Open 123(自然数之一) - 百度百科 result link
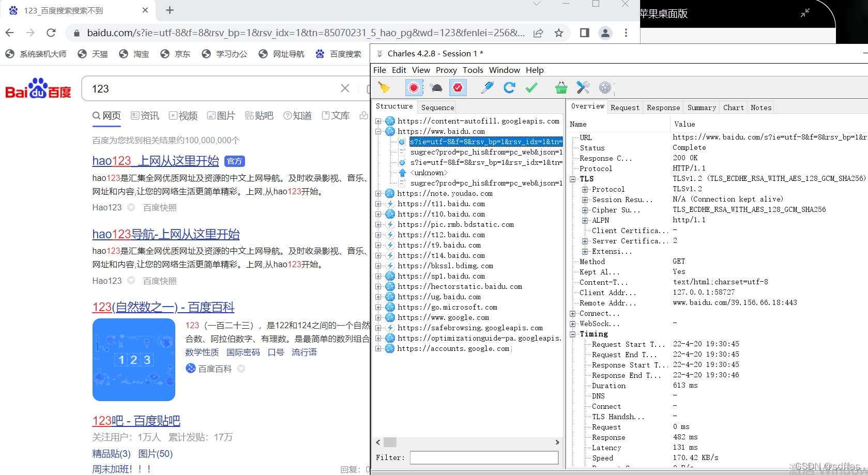Image resolution: width=868 pixels, height=475 pixels. (163, 307)
